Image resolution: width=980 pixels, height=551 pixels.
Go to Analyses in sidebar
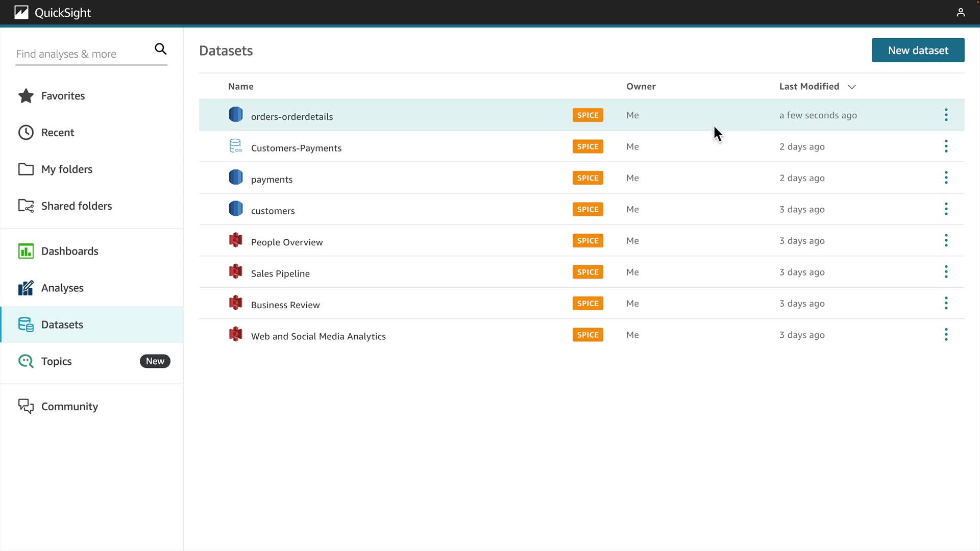(62, 288)
